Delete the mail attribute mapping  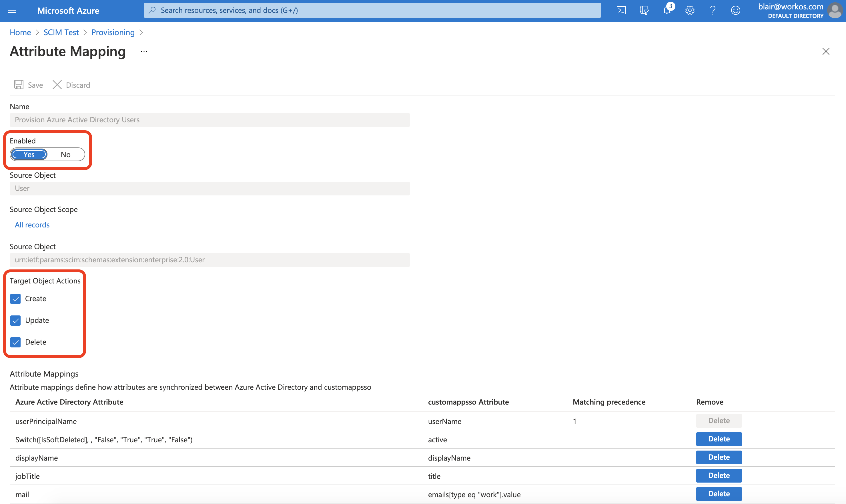pyautogui.click(x=719, y=494)
